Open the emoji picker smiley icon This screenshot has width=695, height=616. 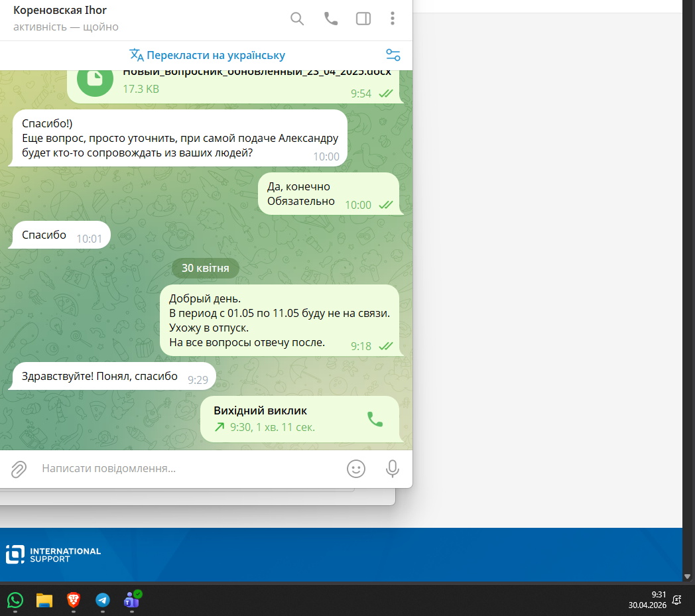coord(356,469)
